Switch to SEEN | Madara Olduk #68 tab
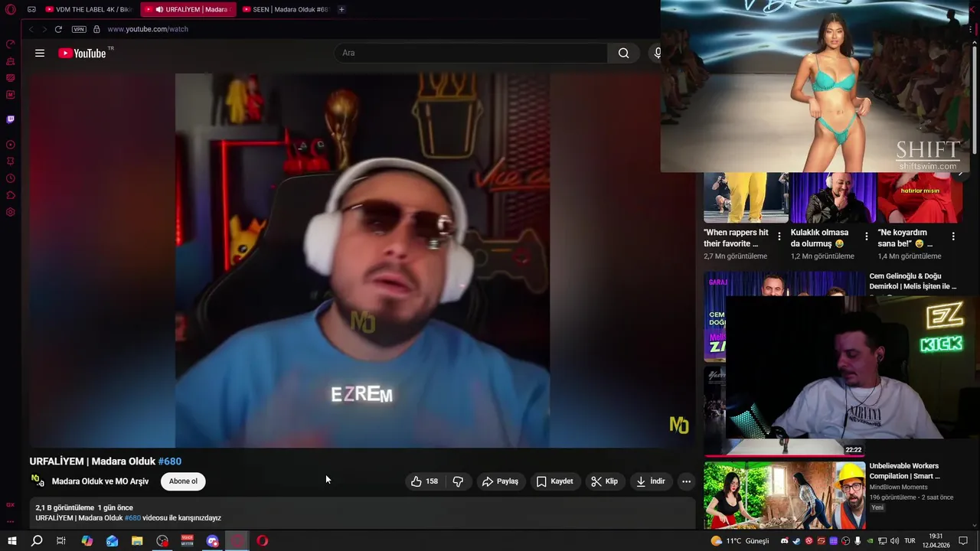Viewport: 980px width, 551px height. 285,9
